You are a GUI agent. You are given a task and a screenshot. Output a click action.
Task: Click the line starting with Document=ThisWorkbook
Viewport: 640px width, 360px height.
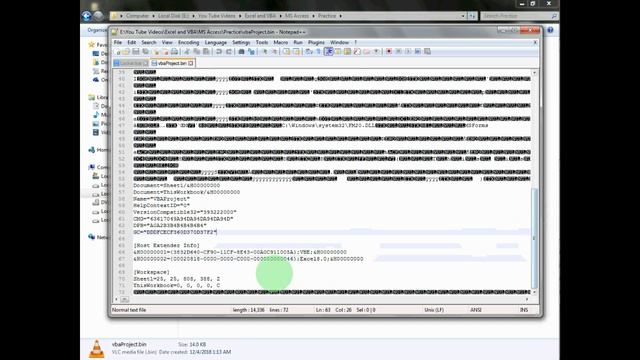[187, 192]
